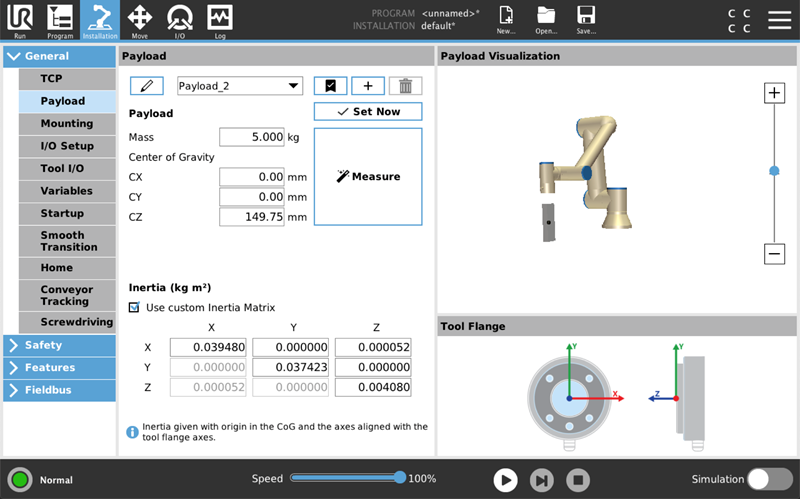Viewport: 800px width, 499px height.
Task: Open the Payload_2 dropdown
Action: click(240, 86)
